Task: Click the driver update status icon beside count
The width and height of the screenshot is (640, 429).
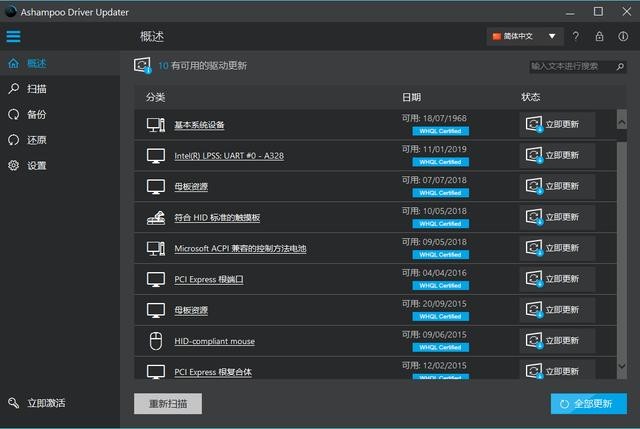Action: click(142, 65)
